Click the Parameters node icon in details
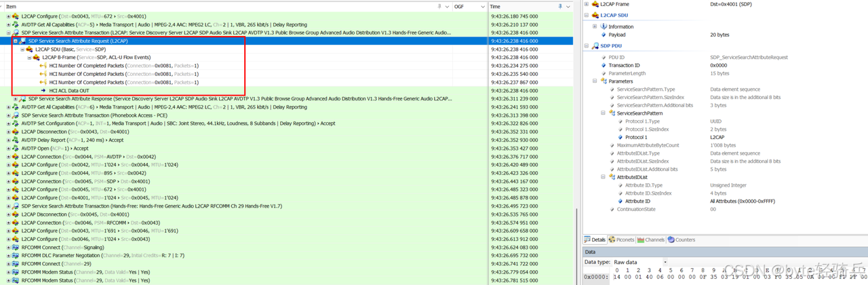Image resolution: width=868 pixels, height=285 pixels. (604, 81)
